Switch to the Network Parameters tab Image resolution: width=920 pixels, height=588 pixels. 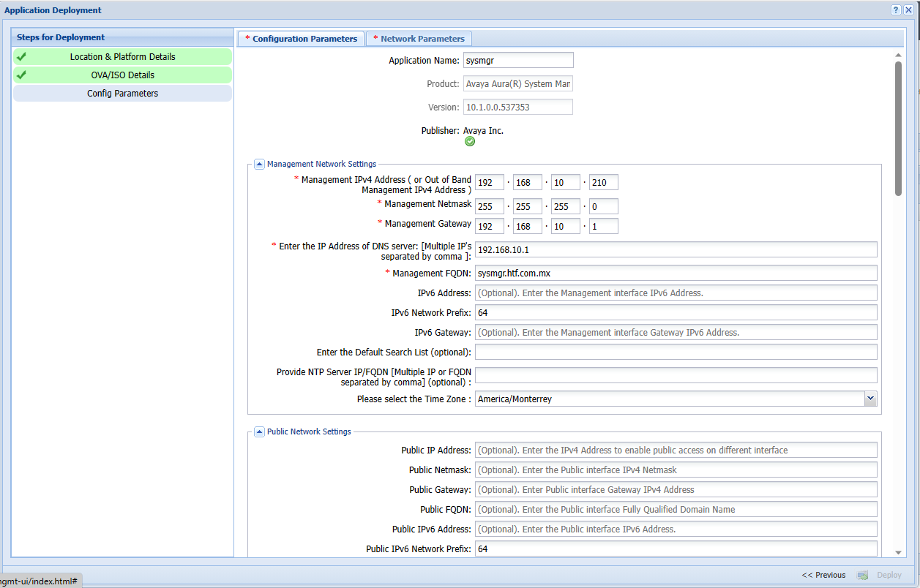(419, 39)
